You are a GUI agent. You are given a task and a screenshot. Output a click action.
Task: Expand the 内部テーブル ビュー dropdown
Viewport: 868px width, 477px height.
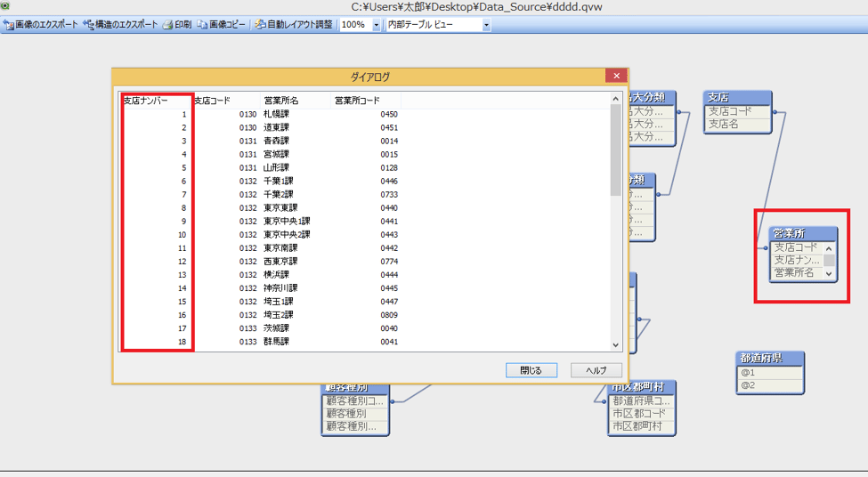tap(486, 25)
